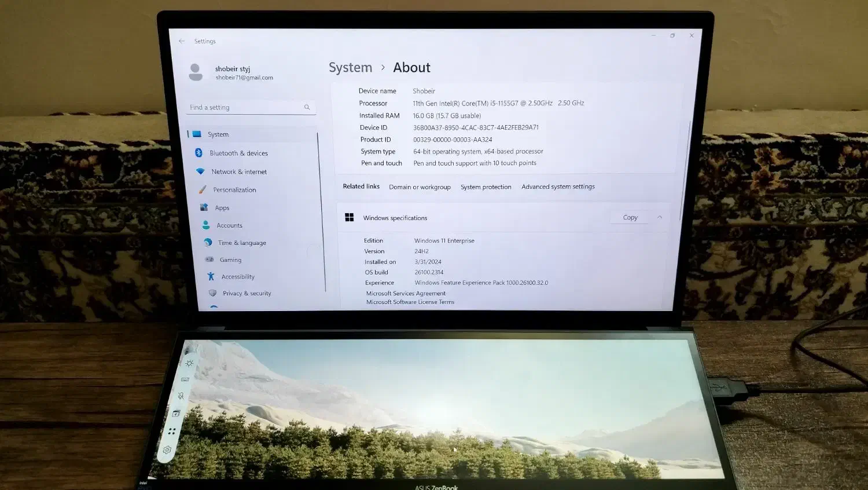Open the ScreenPad app switcher window icon

click(x=176, y=414)
